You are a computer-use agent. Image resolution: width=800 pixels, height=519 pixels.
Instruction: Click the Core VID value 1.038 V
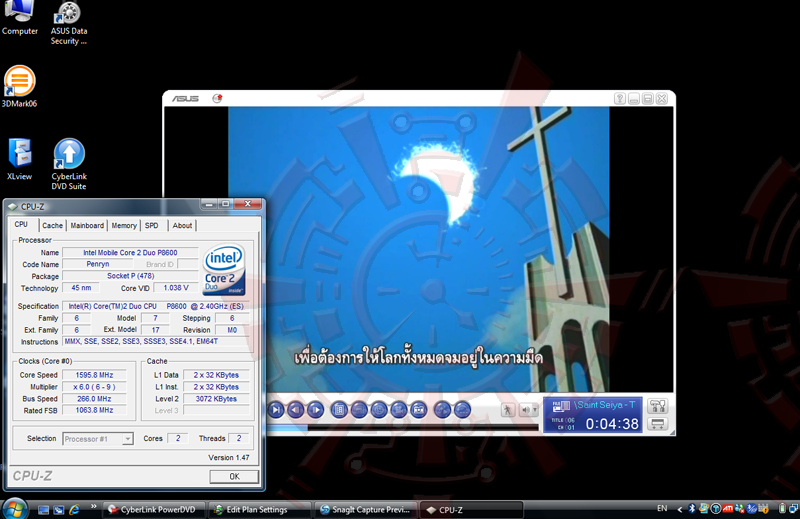click(x=176, y=288)
